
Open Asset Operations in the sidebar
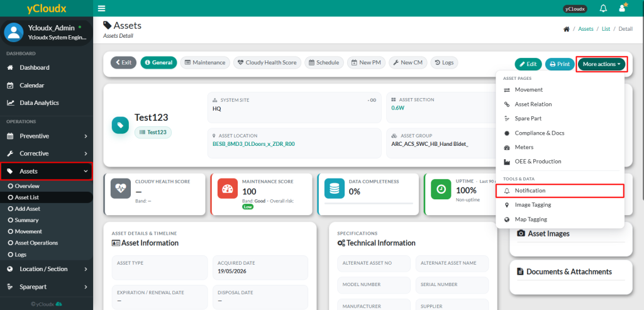click(x=47, y=243)
